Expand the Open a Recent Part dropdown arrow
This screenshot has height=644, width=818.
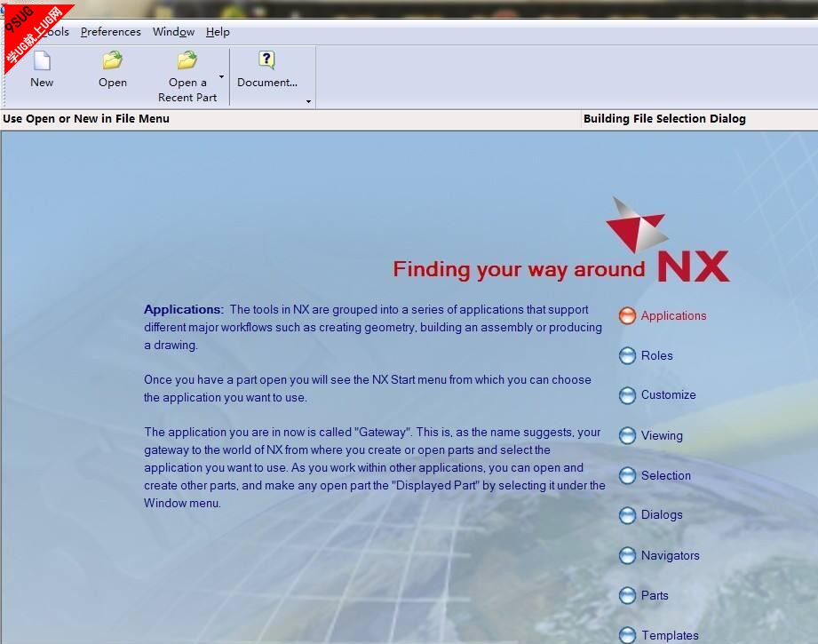pyautogui.click(x=222, y=76)
